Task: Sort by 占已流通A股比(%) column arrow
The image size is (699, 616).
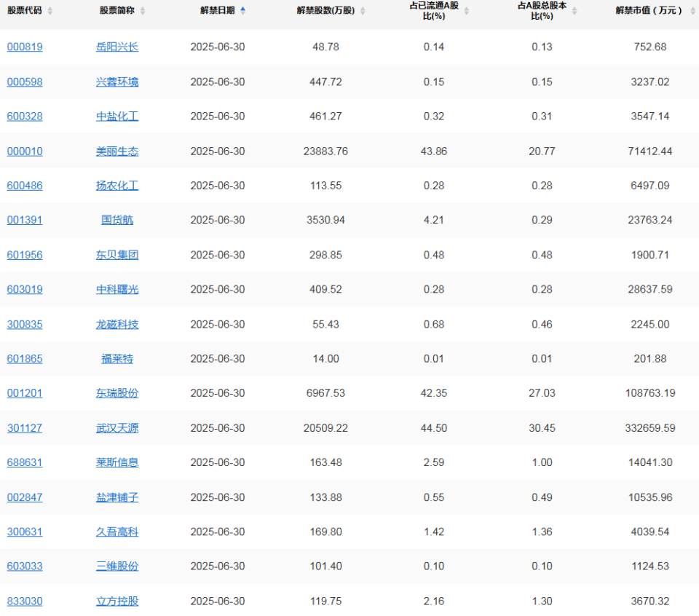Action: pos(466,11)
